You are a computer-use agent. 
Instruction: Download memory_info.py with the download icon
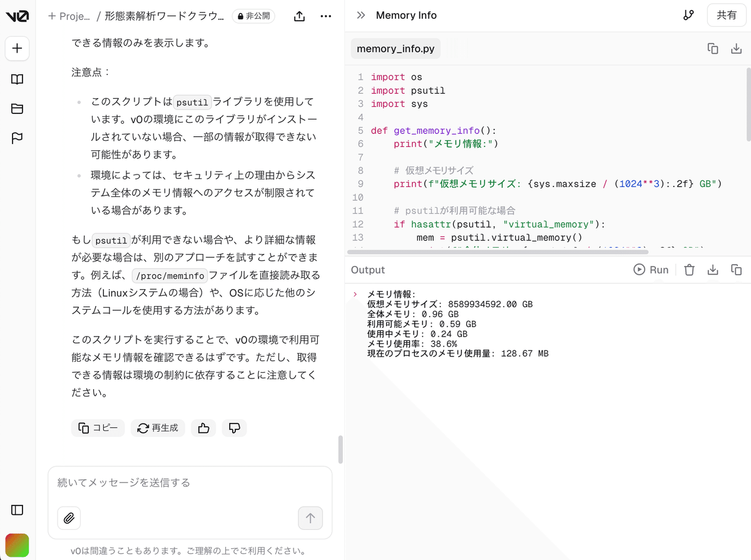(736, 48)
